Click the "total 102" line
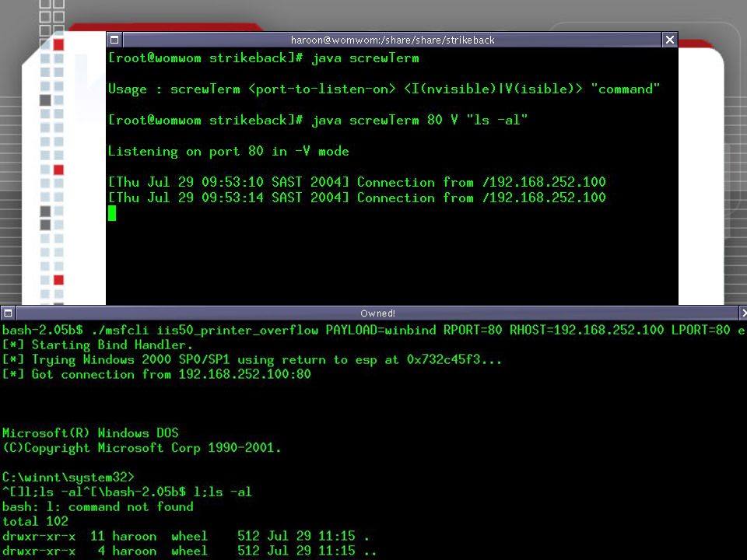The width and height of the screenshot is (747, 560). [x=35, y=521]
